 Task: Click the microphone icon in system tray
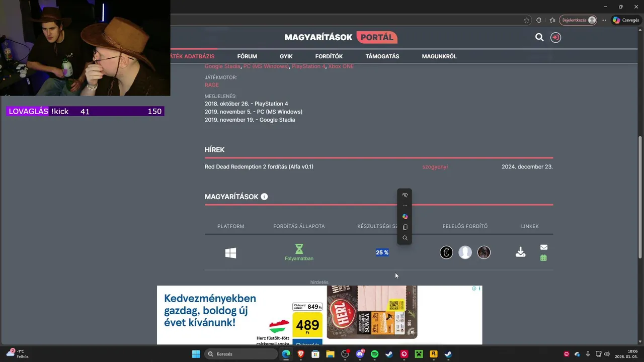tap(588, 354)
